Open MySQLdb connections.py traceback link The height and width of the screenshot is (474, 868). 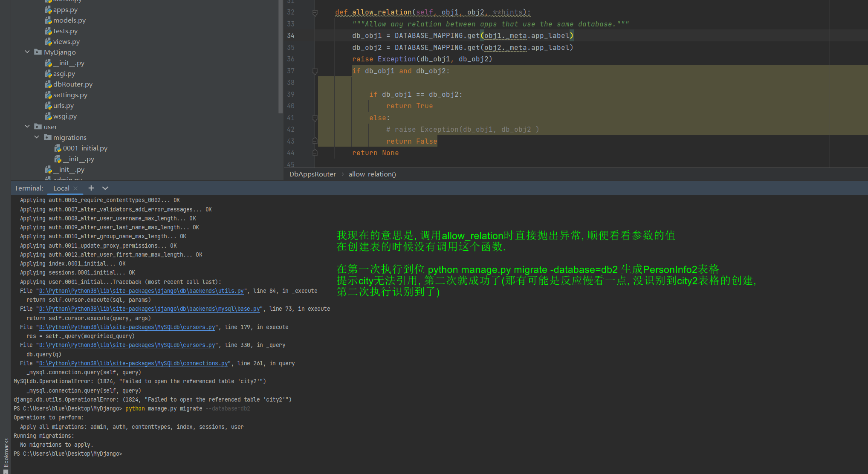click(x=133, y=364)
